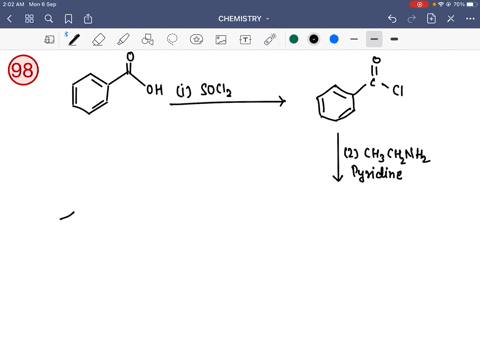Select the thinnest stroke width
Viewport: 480px width, 360px height.
(354, 39)
